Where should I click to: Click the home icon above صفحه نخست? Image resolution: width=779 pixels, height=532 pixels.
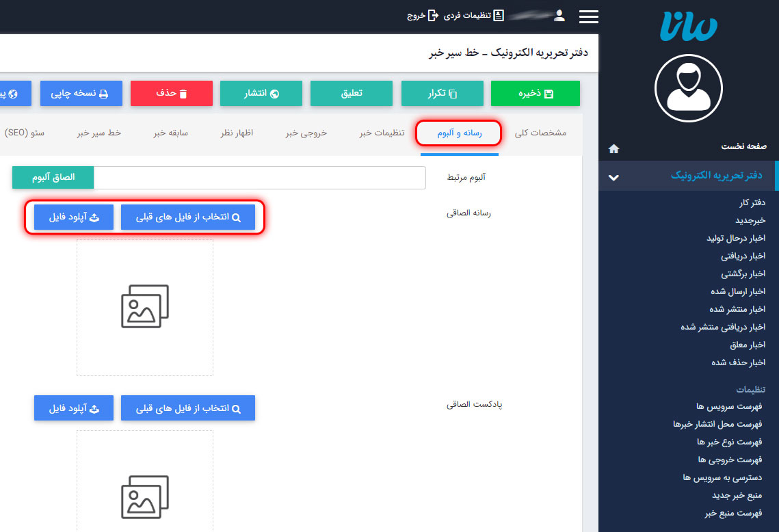pos(613,148)
